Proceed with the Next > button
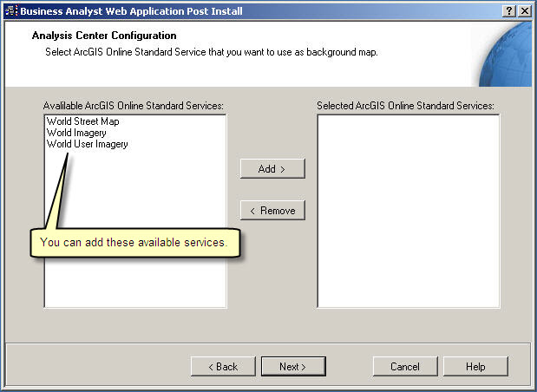The height and width of the screenshot is (392, 537). point(293,367)
